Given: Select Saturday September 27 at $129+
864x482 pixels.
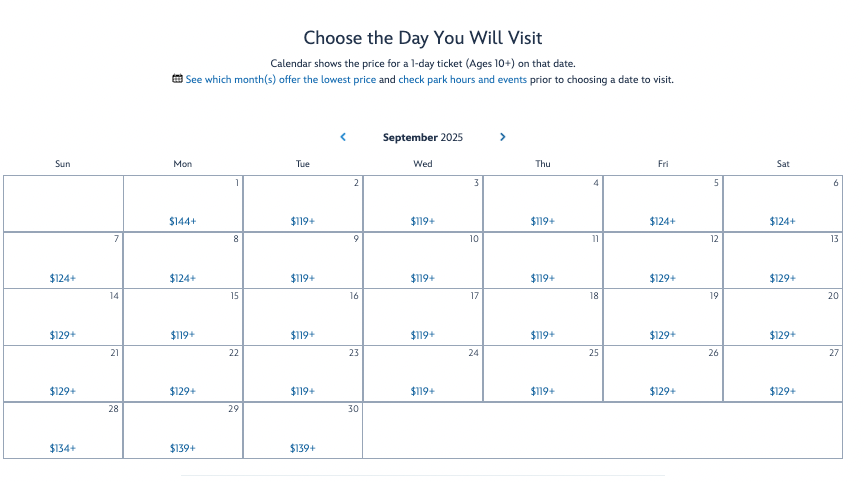Looking at the screenshot, I should click(x=783, y=373).
